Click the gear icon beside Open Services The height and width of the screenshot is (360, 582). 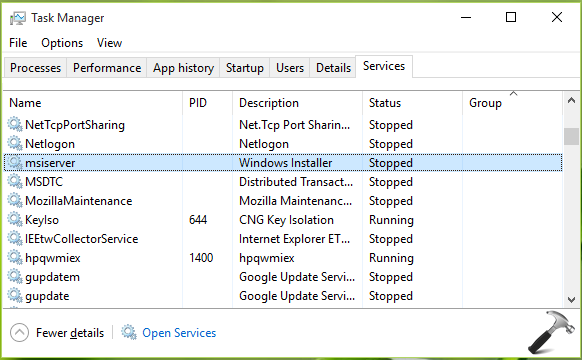(x=129, y=332)
